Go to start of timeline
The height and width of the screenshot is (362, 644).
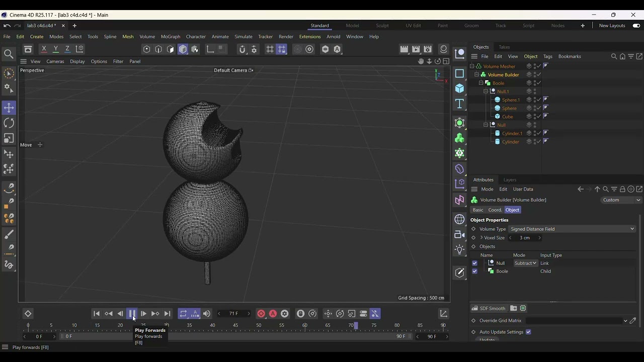[x=97, y=314]
